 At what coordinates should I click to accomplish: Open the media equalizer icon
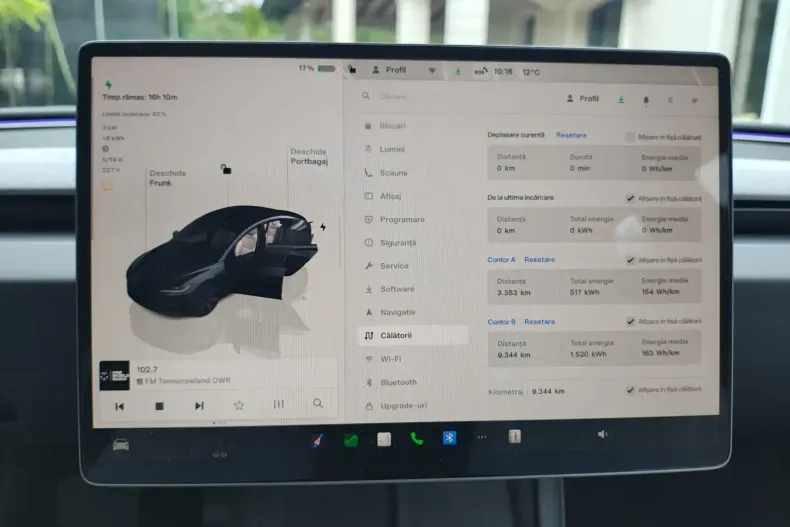click(x=279, y=404)
